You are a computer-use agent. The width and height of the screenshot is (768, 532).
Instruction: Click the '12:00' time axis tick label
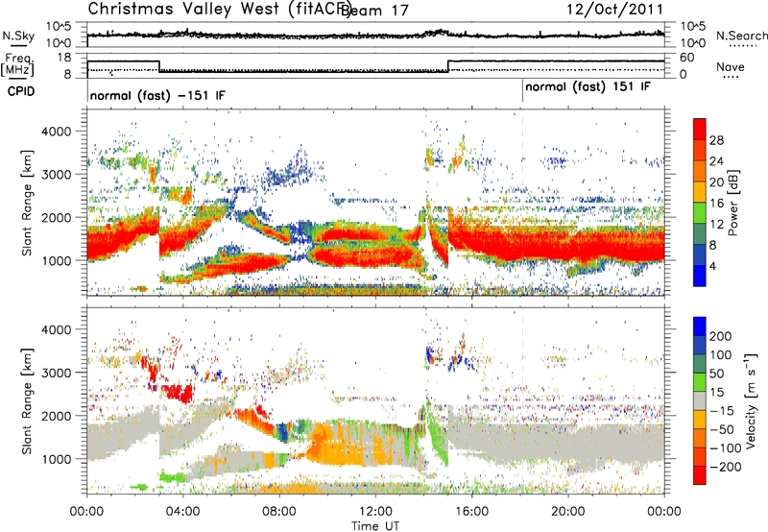pyautogui.click(x=375, y=512)
